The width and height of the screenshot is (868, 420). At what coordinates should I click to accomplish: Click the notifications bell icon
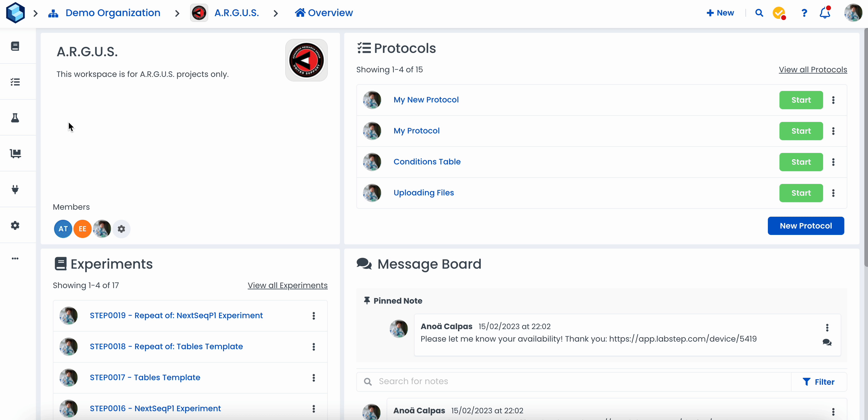(825, 13)
